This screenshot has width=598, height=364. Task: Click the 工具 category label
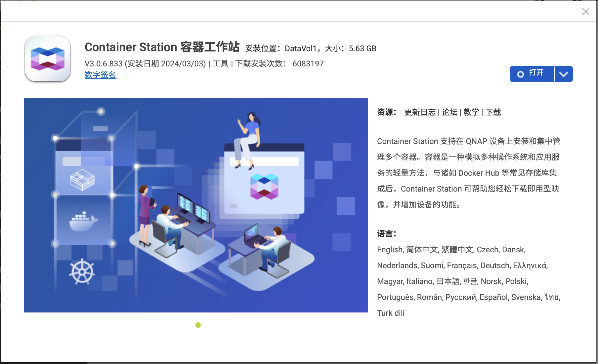click(220, 63)
